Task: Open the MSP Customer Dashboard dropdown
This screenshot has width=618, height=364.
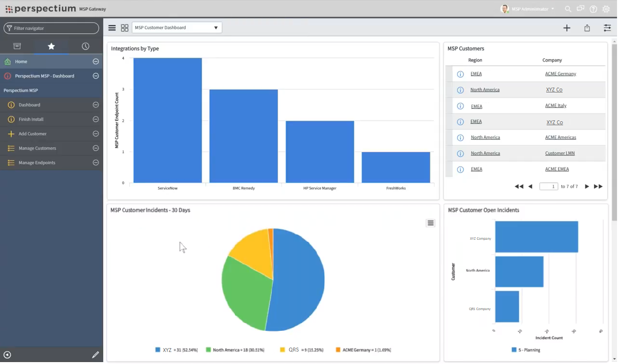Action: point(177,28)
